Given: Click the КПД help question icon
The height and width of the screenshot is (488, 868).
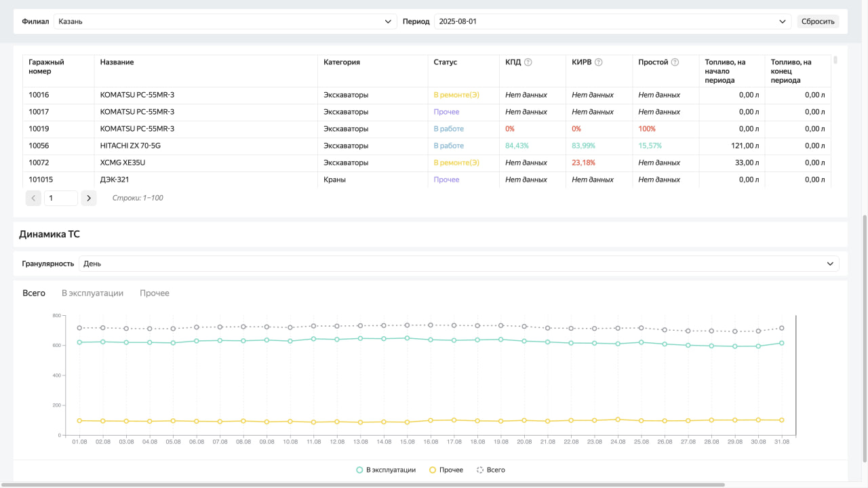Looking at the screenshot, I should coord(528,62).
